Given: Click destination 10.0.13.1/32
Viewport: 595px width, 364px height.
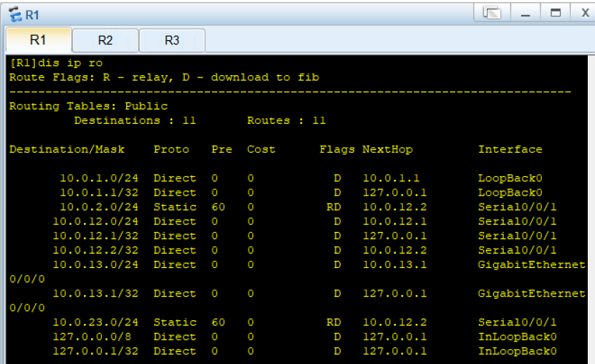Looking at the screenshot, I should (x=95, y=294).
